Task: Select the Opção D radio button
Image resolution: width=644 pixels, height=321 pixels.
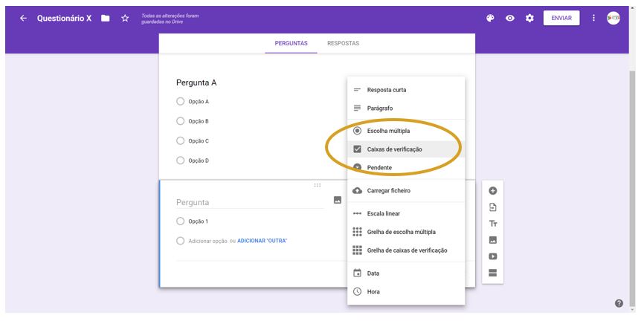Action: pos(180,160)
